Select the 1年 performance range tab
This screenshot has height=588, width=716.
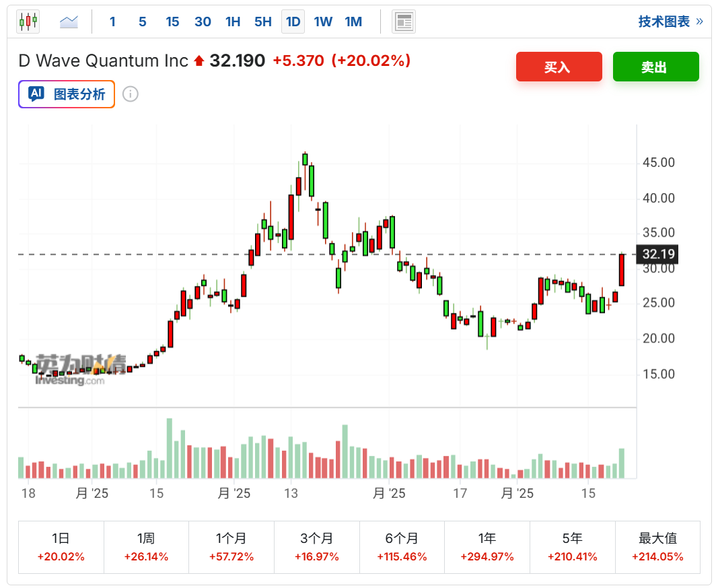pyautogui.click(x=487, y=546)
